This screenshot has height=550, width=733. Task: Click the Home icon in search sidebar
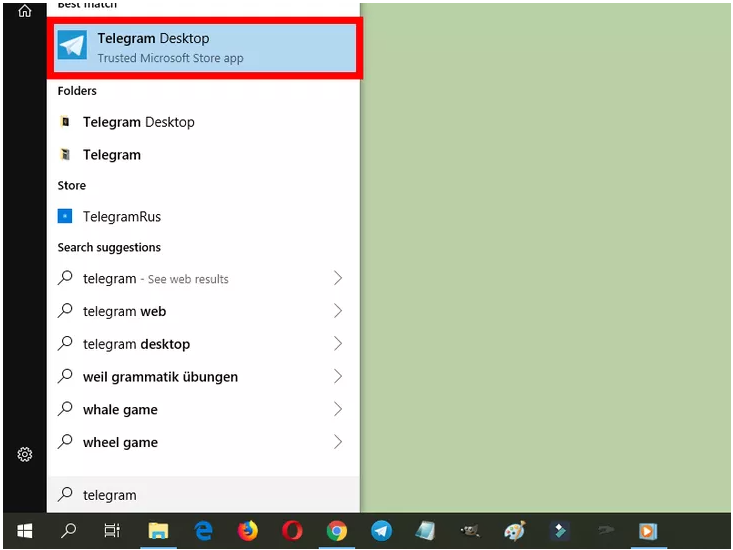pos(25,11)
